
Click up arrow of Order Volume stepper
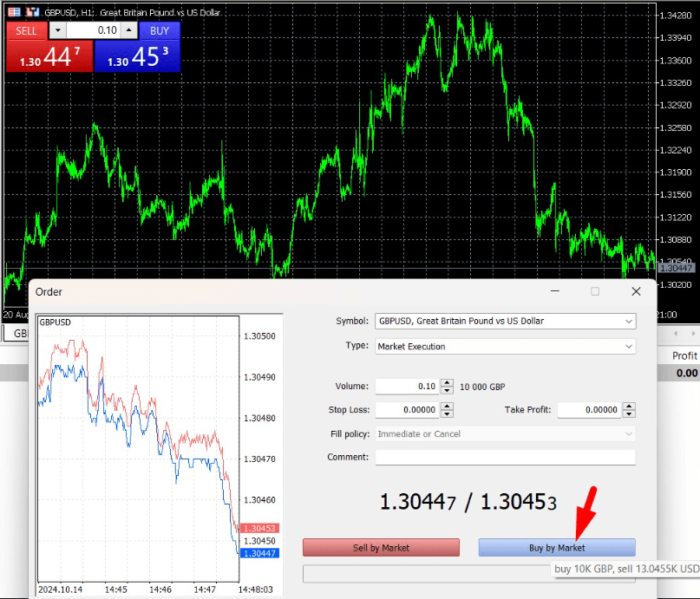click(447, 382)
